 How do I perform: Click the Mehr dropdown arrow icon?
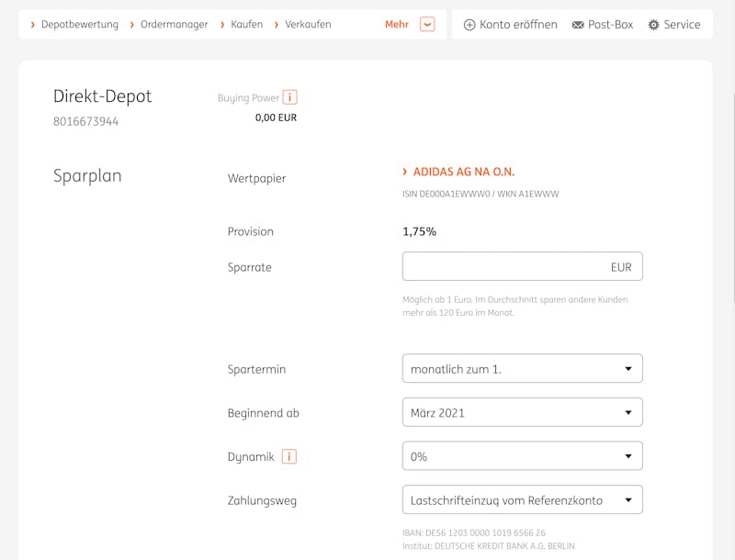click(x=427, y=25)
